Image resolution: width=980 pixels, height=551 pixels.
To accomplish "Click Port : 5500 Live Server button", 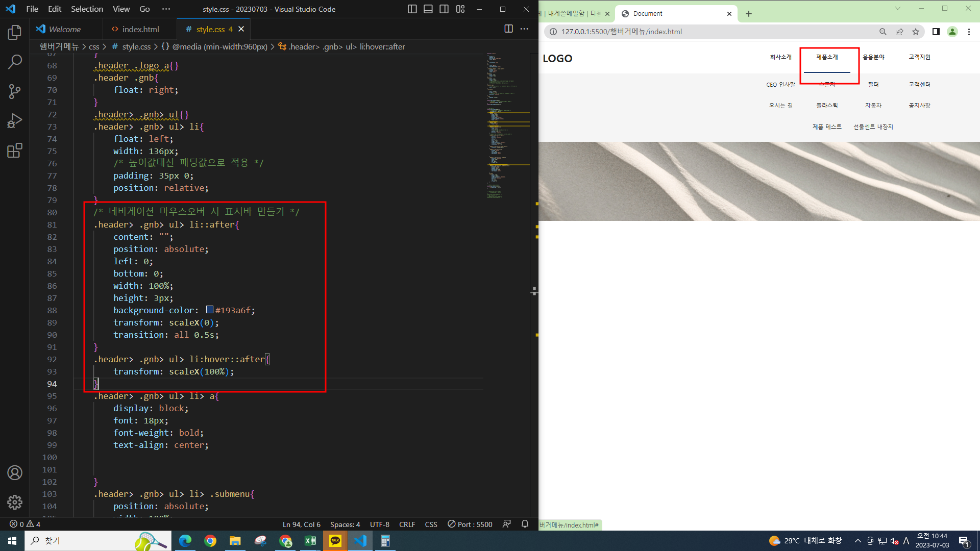I will point(470,524).
